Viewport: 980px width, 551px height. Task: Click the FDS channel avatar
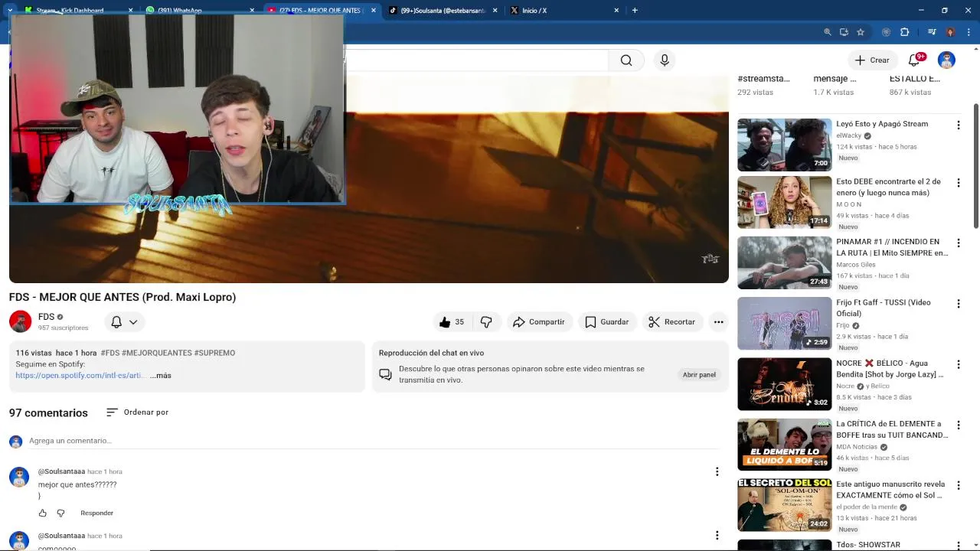tap(20, 321)
